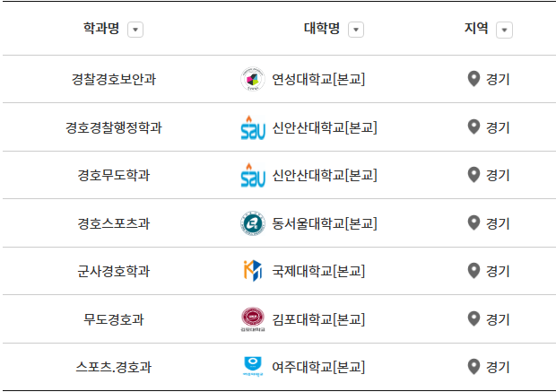Click the 학과명 column header
The width and height of the screenshot is (556, 392).
pyautogui.click(x=101, y=29)
